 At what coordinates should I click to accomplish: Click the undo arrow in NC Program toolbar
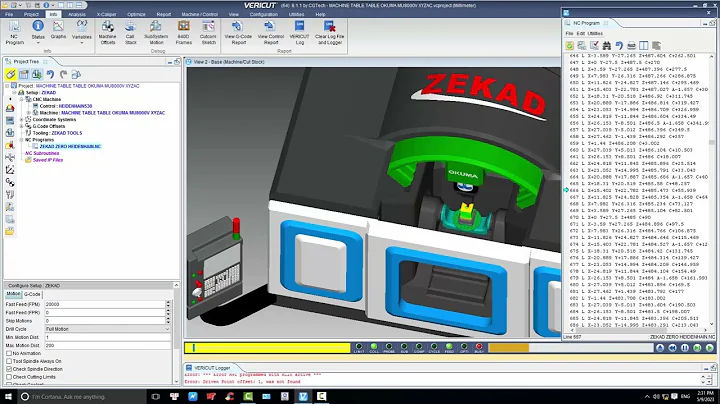pos(619,45)
